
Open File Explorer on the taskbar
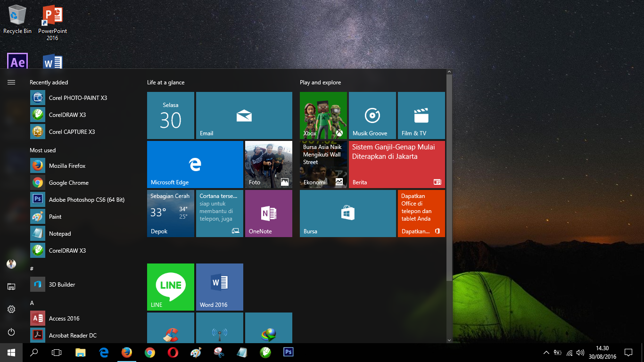[81, 353]
